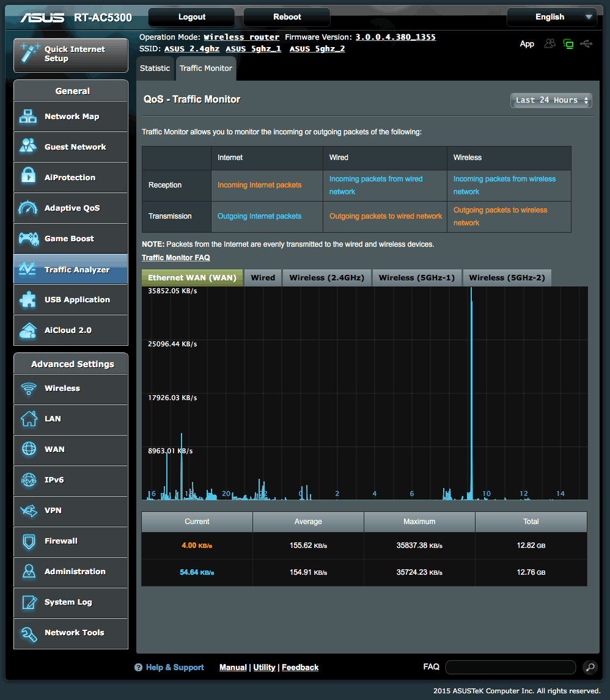Viewport: 610px width, 700px height.
Task: Click inside the FAQ search field
Action: click(510, 667)
